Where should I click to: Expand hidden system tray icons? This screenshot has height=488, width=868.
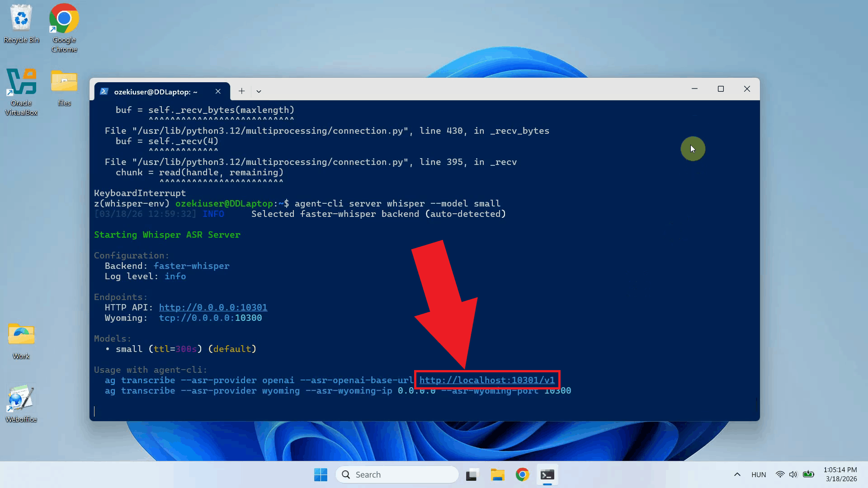click(x=737, y=474)
